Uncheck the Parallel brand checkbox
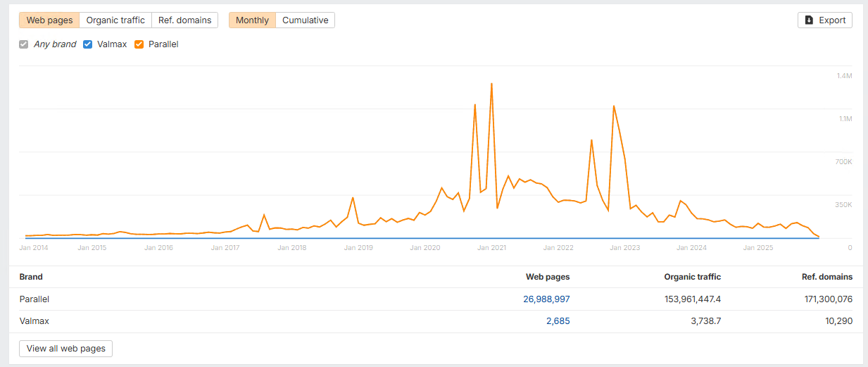 [x=139, y=44]
